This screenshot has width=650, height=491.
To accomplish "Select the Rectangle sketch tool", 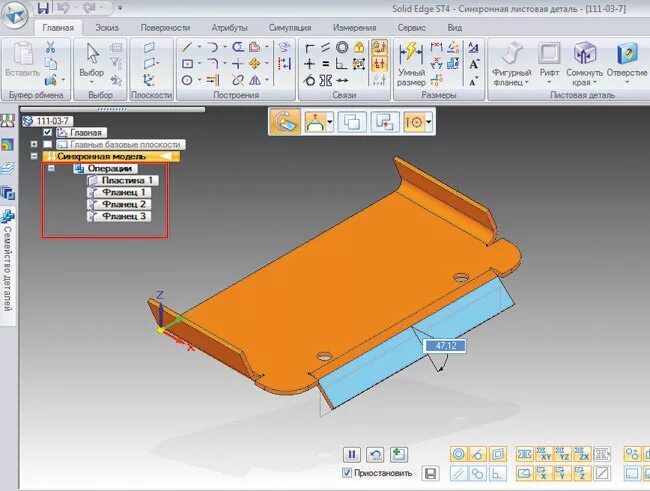I will click(187, 63).
